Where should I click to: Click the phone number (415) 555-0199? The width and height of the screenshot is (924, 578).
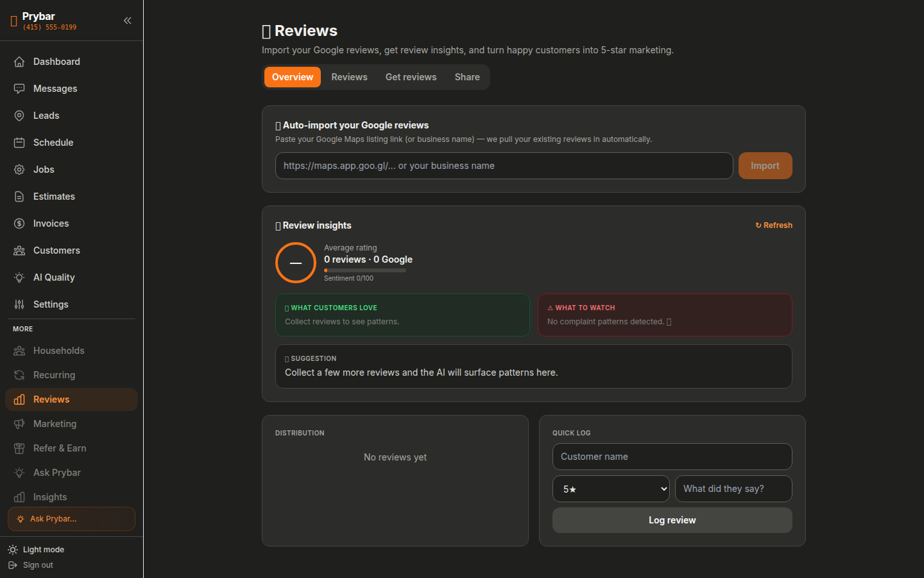tap(49, 27)
